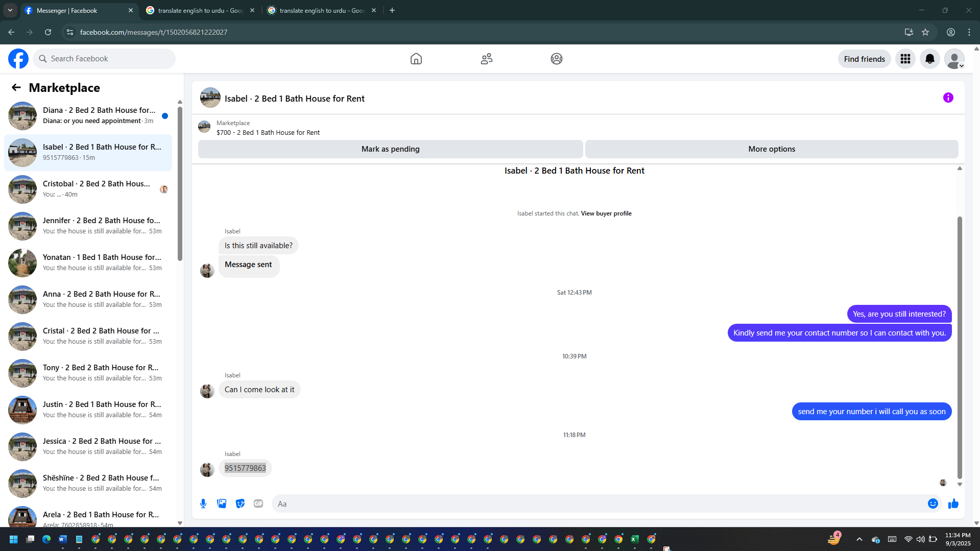Attach a photo using the image icon
Screen dimensions: 980x551
pos(222,504)
